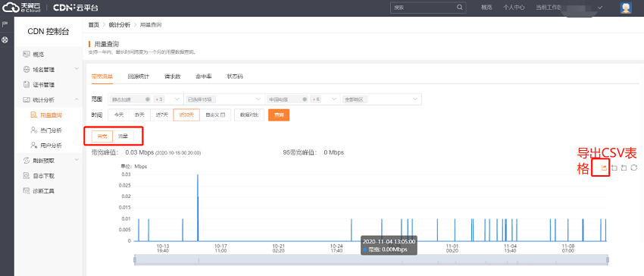This screenshot has width=644, height=276.
Task: Open 个人中心 in the top bar
Action: [514, 8]
